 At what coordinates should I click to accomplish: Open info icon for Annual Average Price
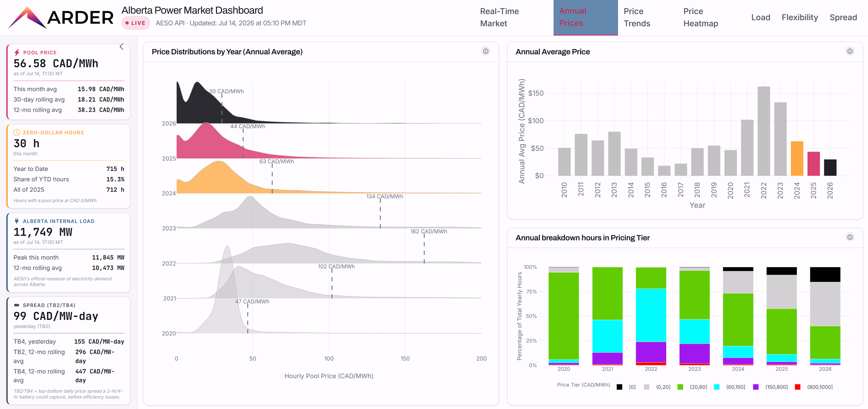point(850,51)
